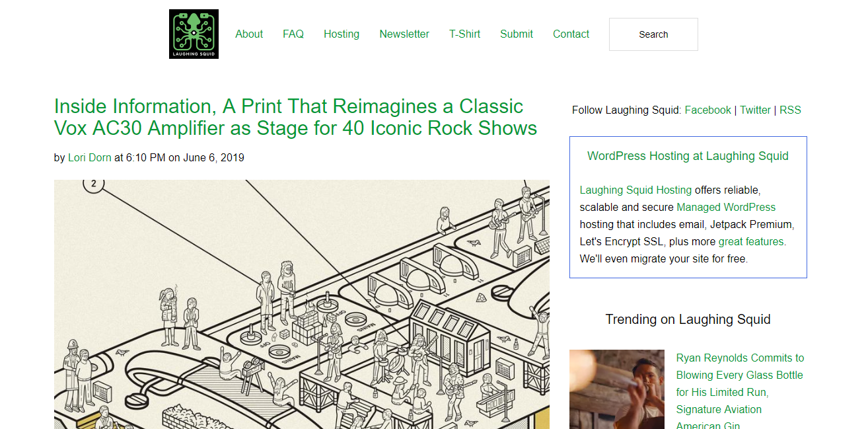Open the Search box
The height and width of the screenshot is (429, 868).
pos(653,34)
